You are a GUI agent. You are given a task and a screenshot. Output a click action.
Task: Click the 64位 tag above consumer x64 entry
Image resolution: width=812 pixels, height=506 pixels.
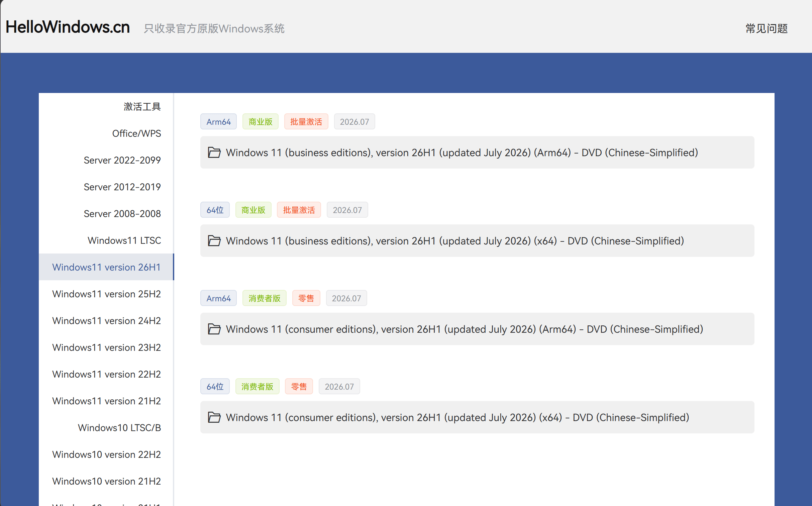(215, 387)
